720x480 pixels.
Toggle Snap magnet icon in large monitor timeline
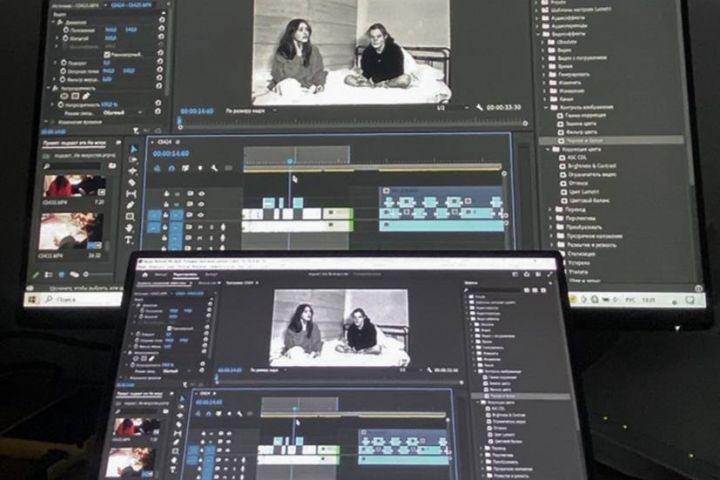tap(171, 169)
